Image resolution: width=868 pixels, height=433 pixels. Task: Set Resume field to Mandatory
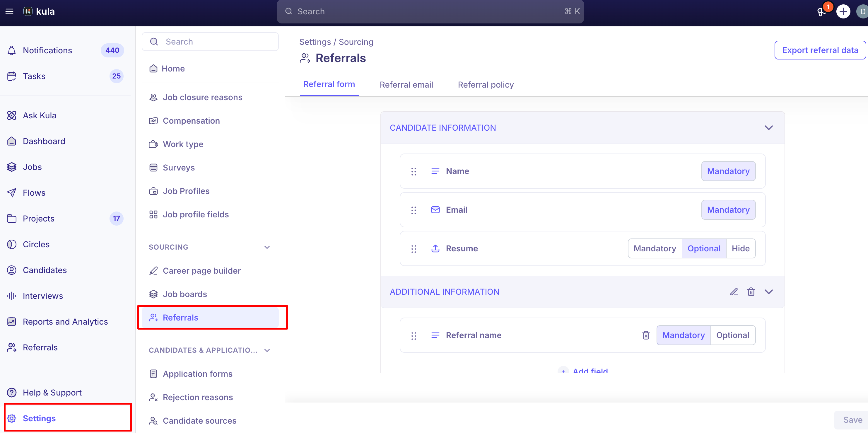[655, 249]
